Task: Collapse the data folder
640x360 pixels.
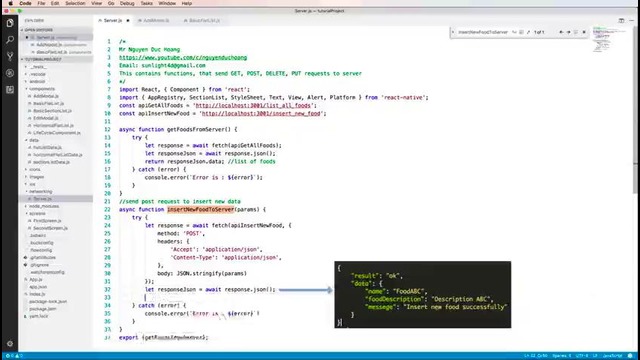Action: pos(33,140)
